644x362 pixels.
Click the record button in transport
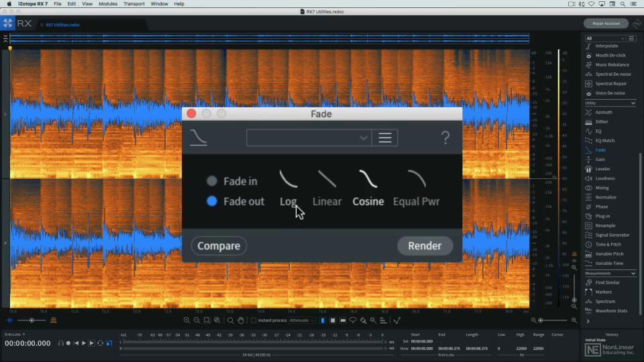[x=68, y=343]
